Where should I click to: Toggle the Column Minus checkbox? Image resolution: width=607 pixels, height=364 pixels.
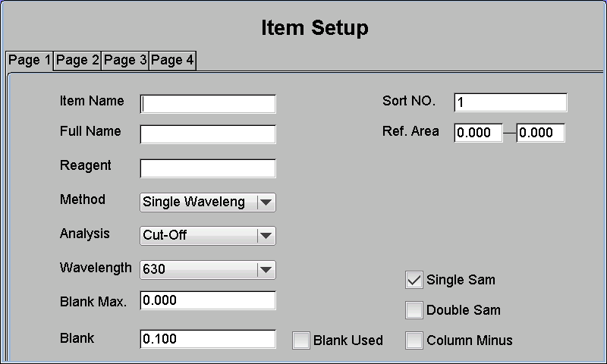(414, 340)
